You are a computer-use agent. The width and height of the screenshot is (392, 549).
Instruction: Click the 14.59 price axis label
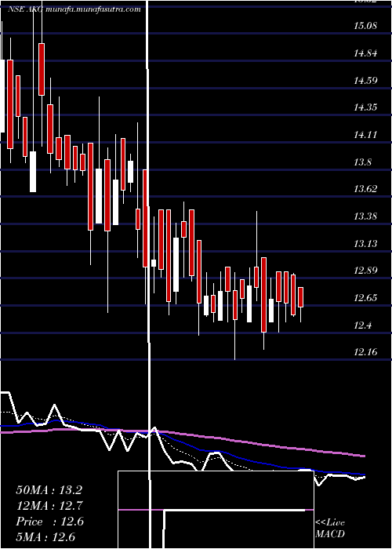(x=365, y=81)
